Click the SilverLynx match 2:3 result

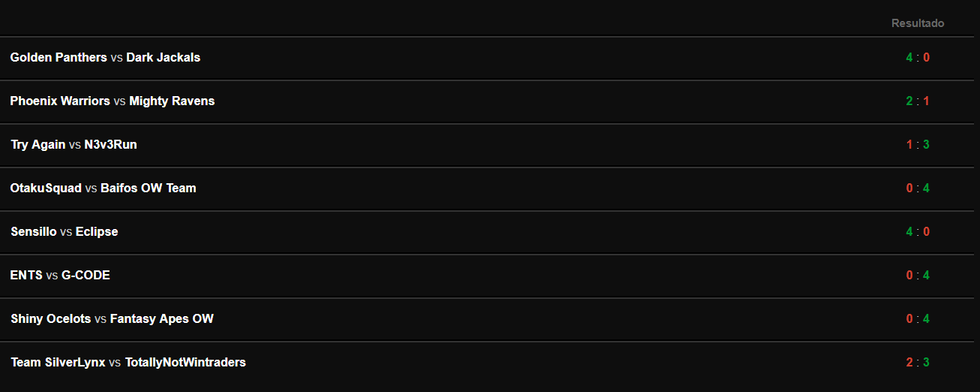click(x=918, y=362)
